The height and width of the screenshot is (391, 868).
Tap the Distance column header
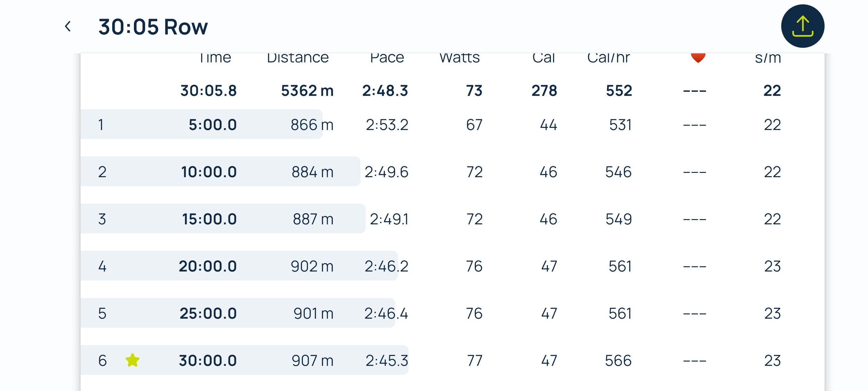pyautogui.click(x=298, y=58)
